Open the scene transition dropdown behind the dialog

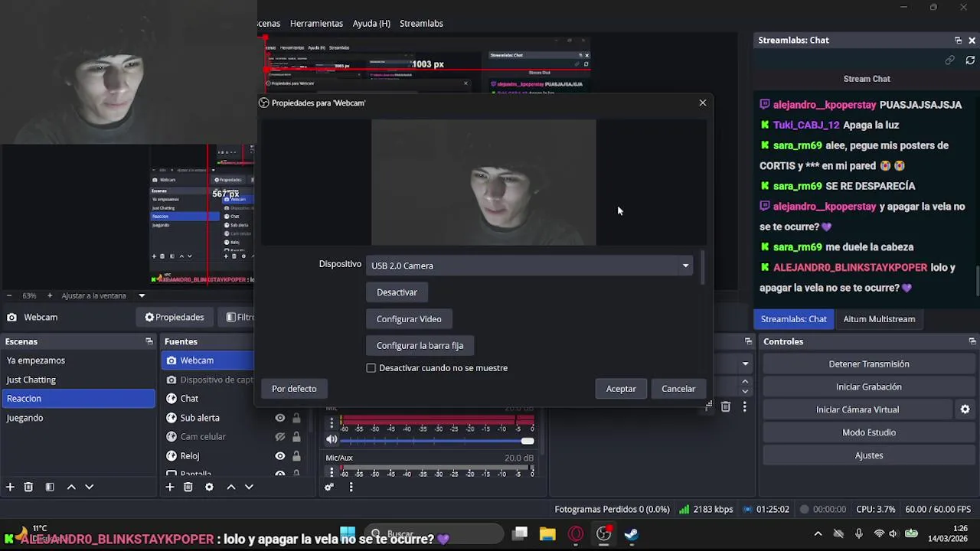[745, 364]
